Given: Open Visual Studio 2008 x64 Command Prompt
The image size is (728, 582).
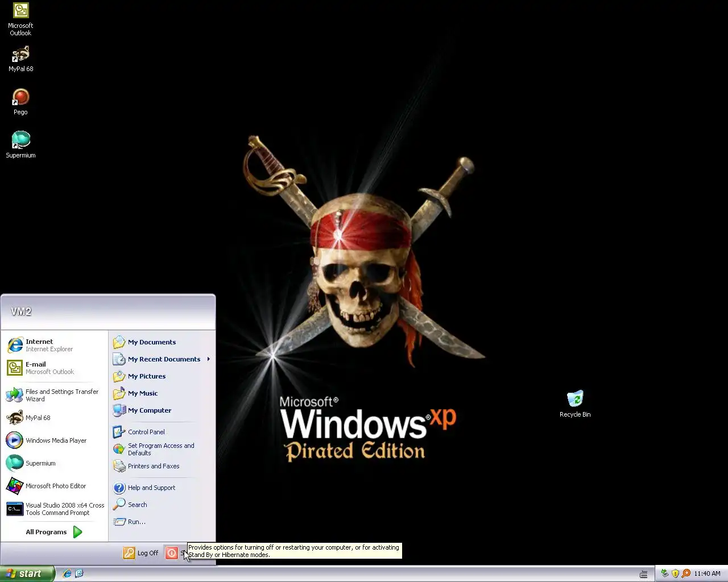Looking at the screenshot, I should pyautogui.click(x=55, y=509).
